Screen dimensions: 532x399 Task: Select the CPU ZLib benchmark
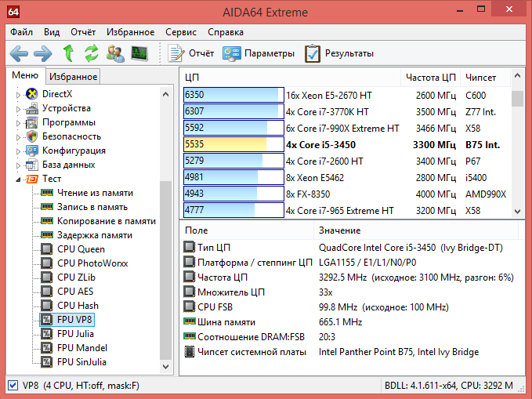(x=76, y=277)
